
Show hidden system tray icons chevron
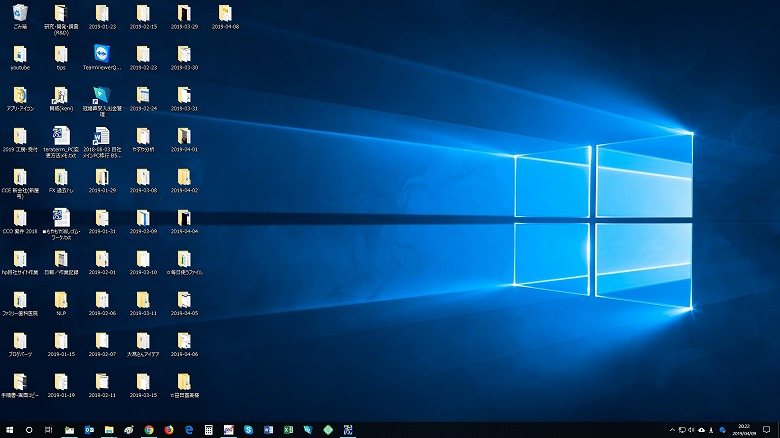pos(673,430)
